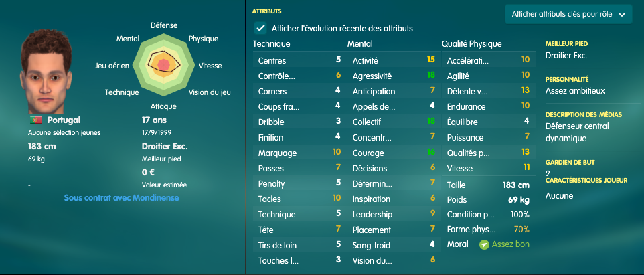Click the Portugal flag icon

[36, 120]
